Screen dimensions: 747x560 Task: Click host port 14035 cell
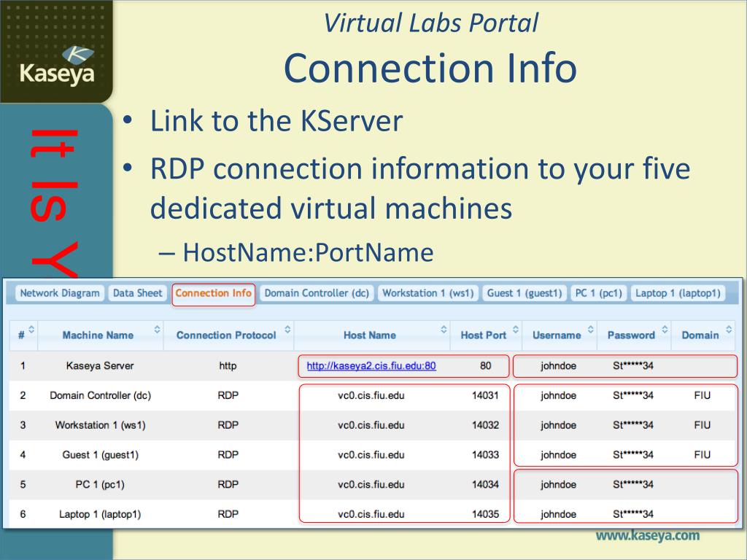coord(485,514)
